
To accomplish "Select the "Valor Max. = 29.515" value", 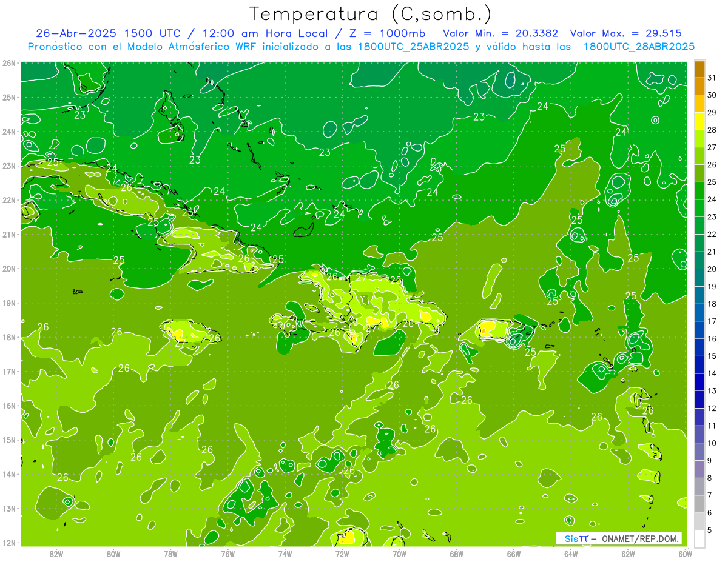I will (x=626, y=33).
